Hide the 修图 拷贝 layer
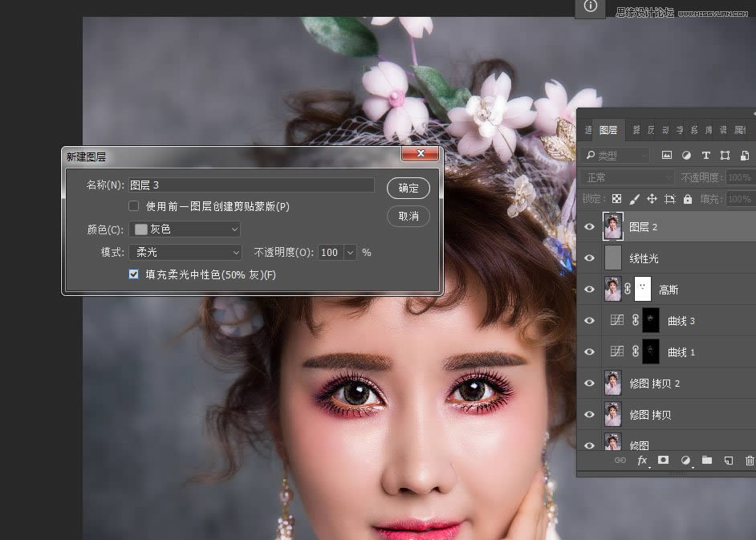Viewport: 756px width, 540px height. (589, 414)
